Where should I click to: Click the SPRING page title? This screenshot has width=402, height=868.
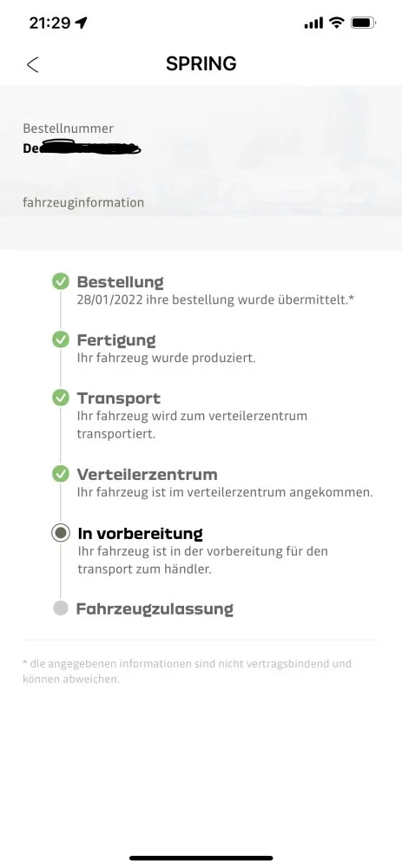point(201,64)
